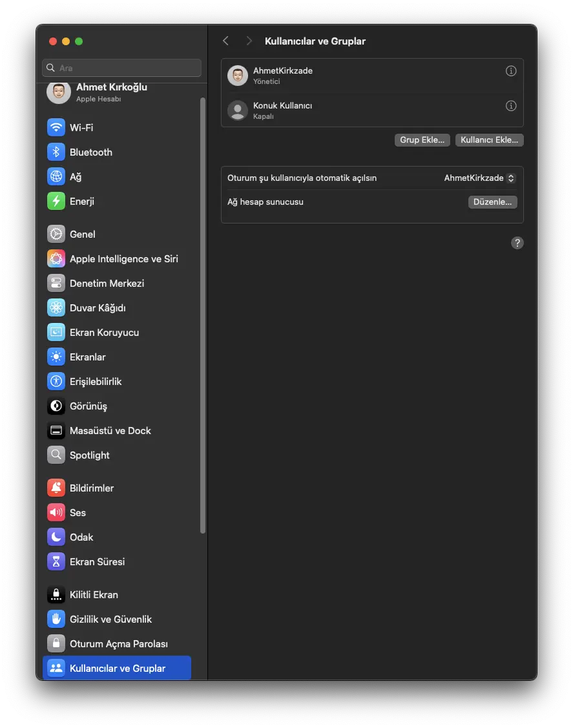Click the Grup Ekle... button
The width and height of the screenshot is (573, 728).
(422, 140)
